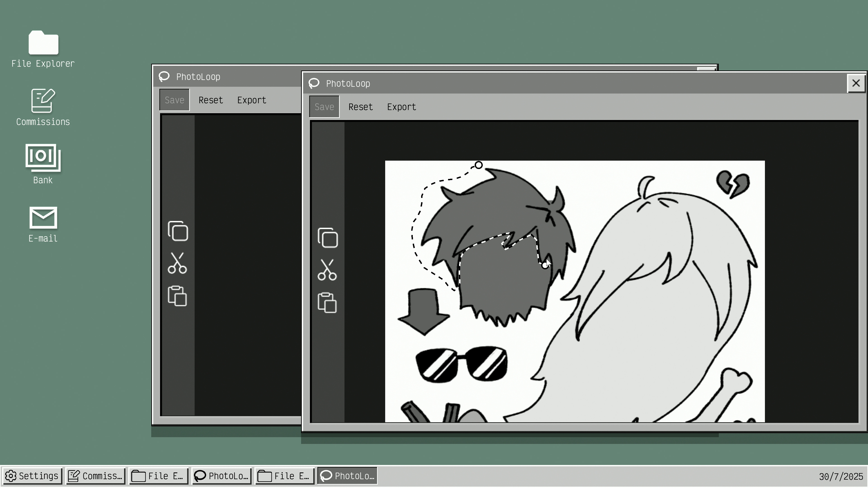The image size is (868, 488).
Task: Open Settings from the taskbar
Action: click(32, 476)
